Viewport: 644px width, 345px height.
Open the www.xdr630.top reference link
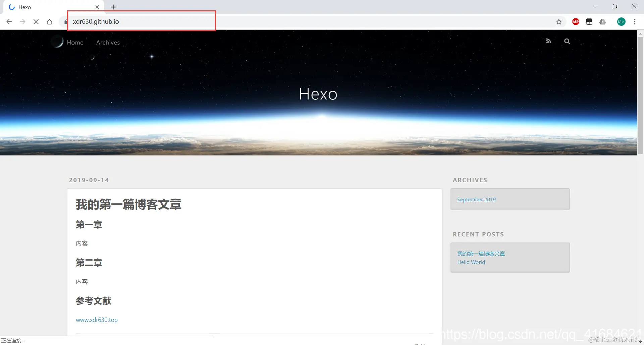click(97, 320)
